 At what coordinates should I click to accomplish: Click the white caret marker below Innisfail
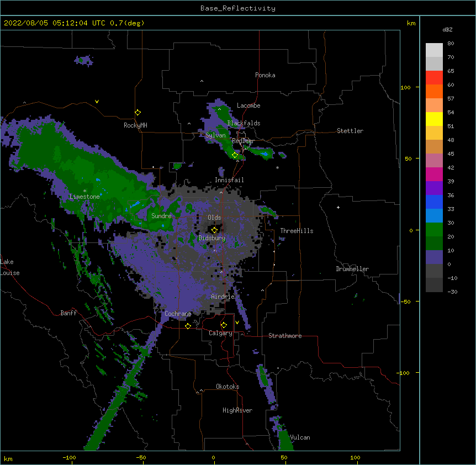[x=221, y=192]
